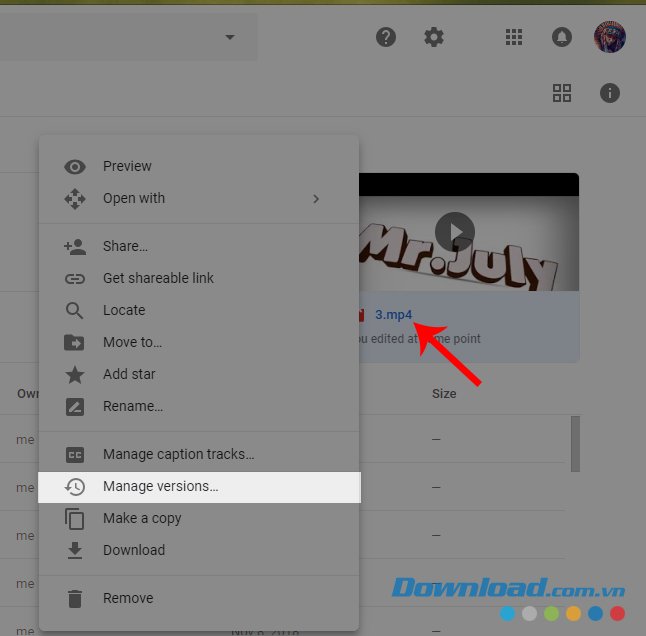Play the Mr.July video thumbnail
The image size is (646, 636).
tap(455, 232)
